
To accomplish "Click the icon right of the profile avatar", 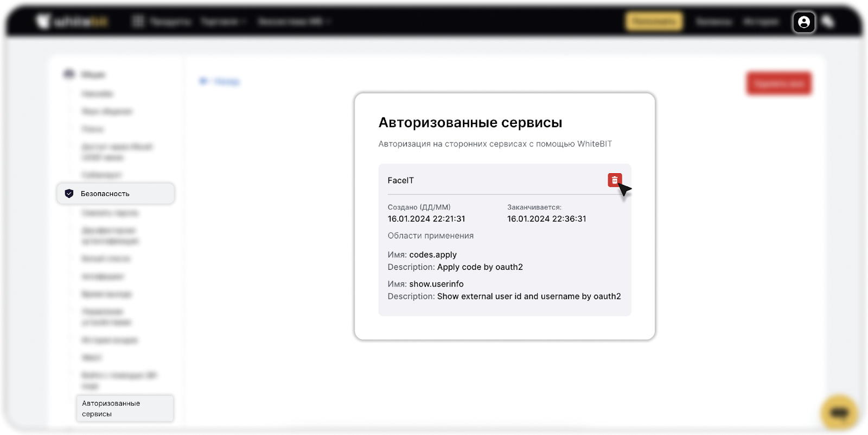I will 828,22.
